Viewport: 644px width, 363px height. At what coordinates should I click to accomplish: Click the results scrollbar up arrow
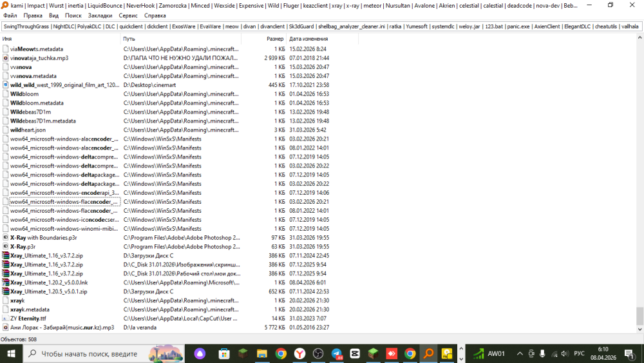tap(639, 37)
